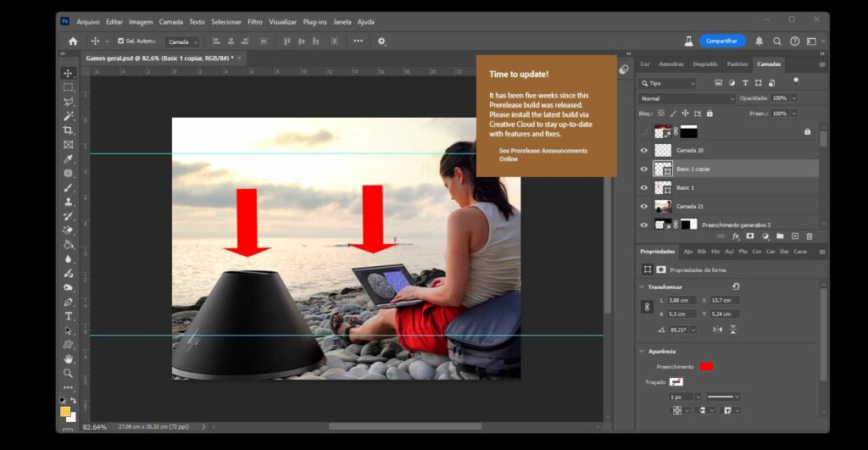
Task: Select the Crop tool
Action: pyautogui.click(x=68, y=131)
